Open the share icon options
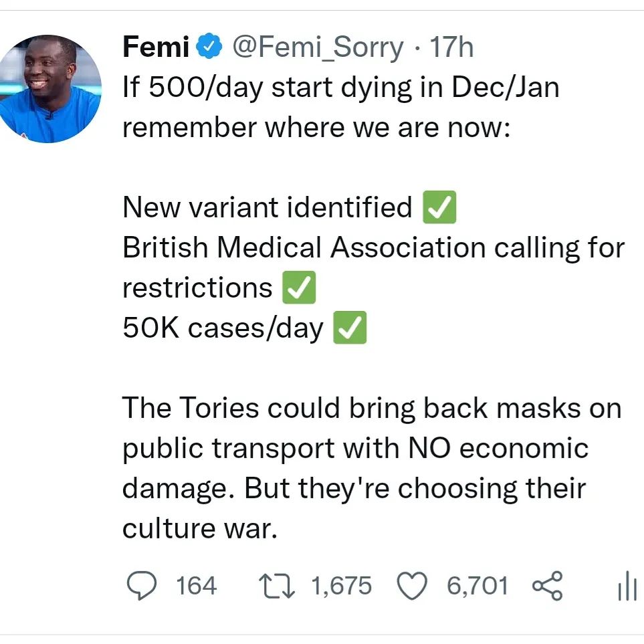Viewport: 644px width, 644px height. coord(548,586)
